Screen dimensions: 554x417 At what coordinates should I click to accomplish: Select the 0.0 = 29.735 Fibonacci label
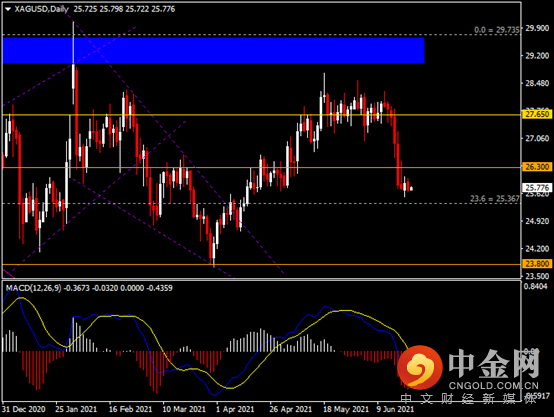point(496,30)
